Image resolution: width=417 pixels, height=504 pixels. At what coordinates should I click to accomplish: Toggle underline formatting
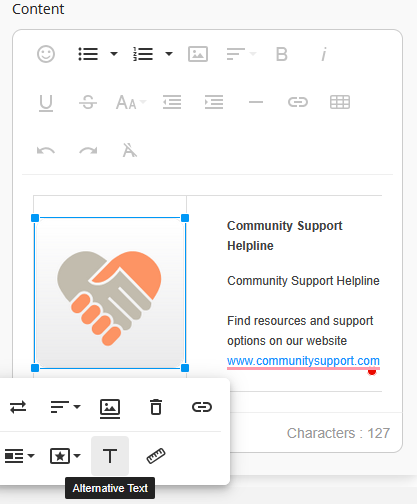point(46,103)
